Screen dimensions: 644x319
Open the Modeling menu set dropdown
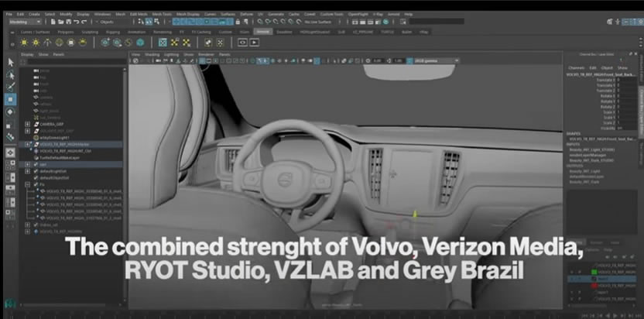click(25, 22)
